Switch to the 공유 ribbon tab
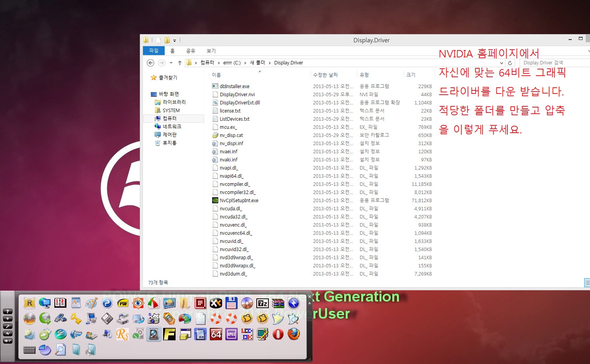Screen dimensions: 590x364 pyautogui.click(x=191, y=51)
